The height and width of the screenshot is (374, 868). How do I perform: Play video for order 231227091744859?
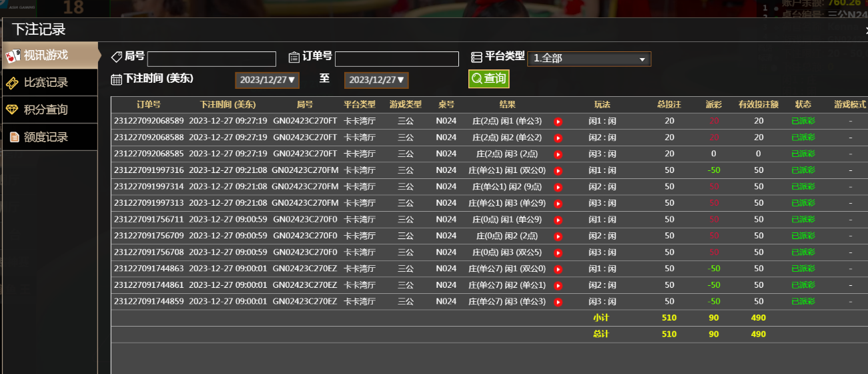pyautogui.click(x=558, y=302)
